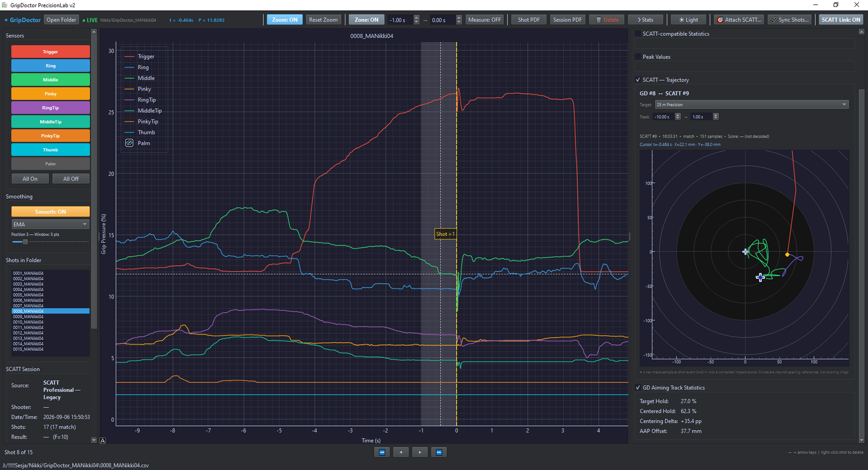868x470 pixels.
Task: Click Reset Zoom
Action: (x=323, y=20)
